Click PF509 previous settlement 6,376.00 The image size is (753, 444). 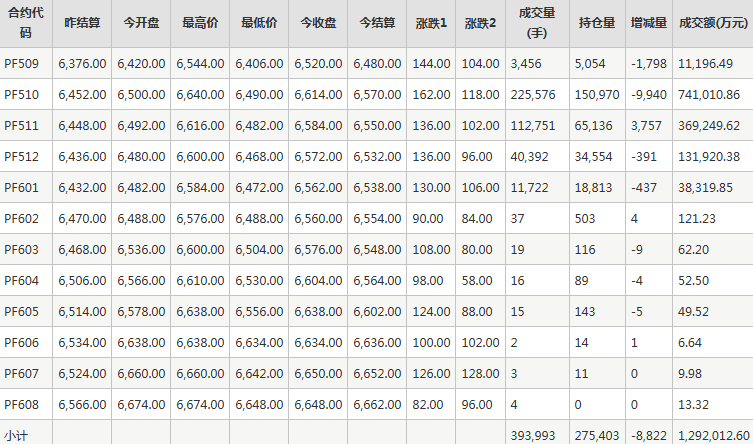[82, 63]
